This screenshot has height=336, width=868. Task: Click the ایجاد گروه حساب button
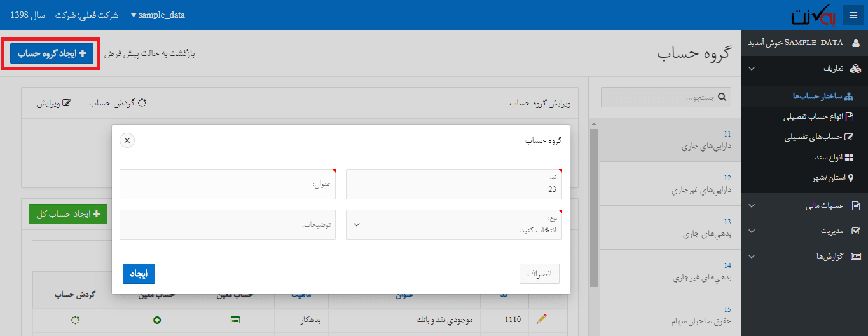52,53
